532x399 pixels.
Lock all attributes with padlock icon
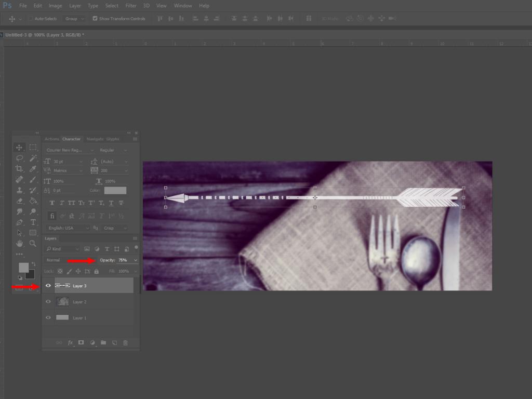click(96, 271)
